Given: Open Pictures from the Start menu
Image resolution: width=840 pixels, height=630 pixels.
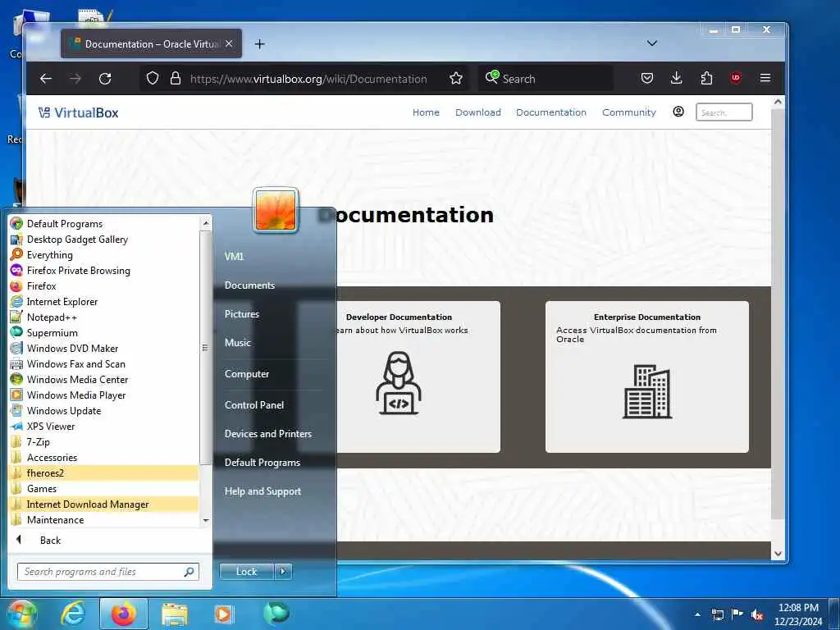Looking at the screenshot, I should pyautogui.click(x=242, y=314).
